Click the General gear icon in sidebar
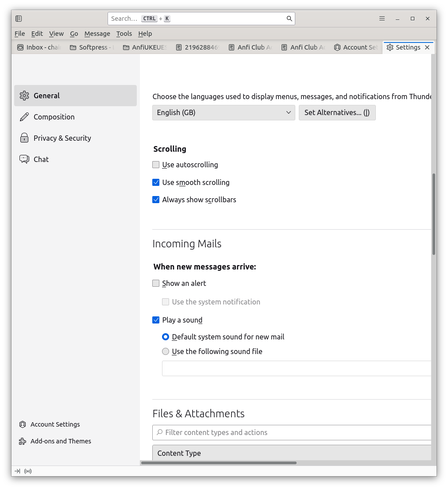 tap(24, 96)
